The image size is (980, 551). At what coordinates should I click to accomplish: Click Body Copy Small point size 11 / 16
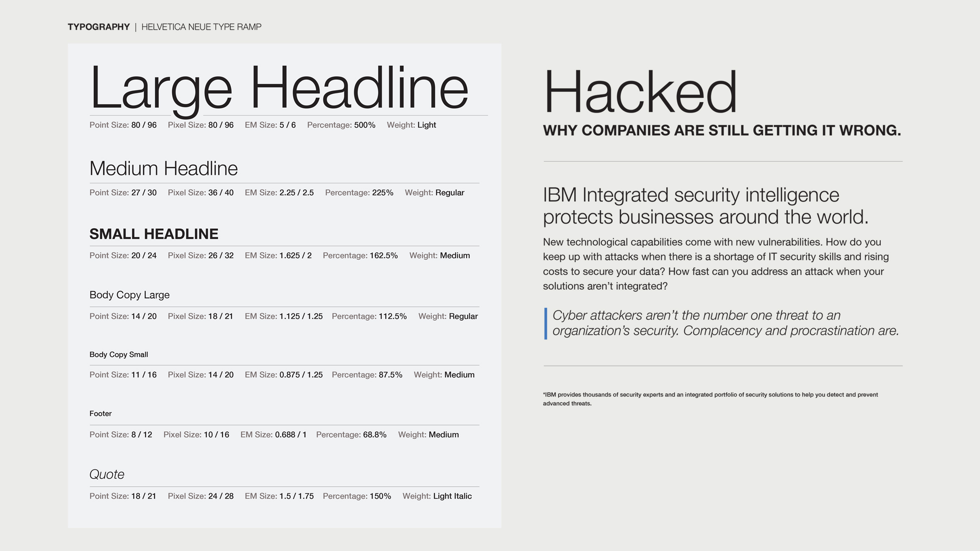(x=144, y=375)
